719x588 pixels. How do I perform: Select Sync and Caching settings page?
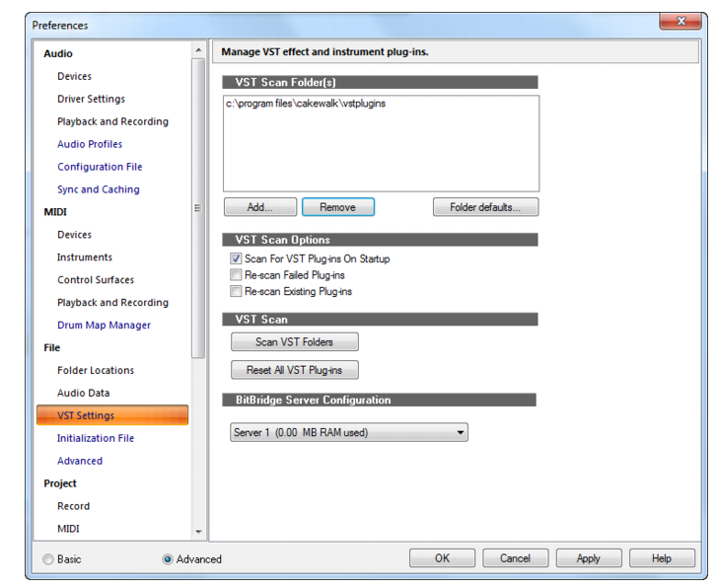tap(99, 189)
